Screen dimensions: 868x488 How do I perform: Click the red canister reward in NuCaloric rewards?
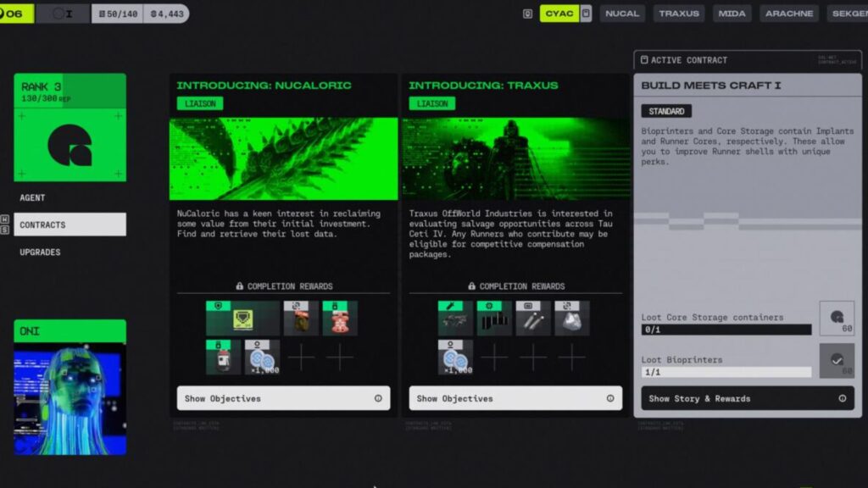click(340, 319)
